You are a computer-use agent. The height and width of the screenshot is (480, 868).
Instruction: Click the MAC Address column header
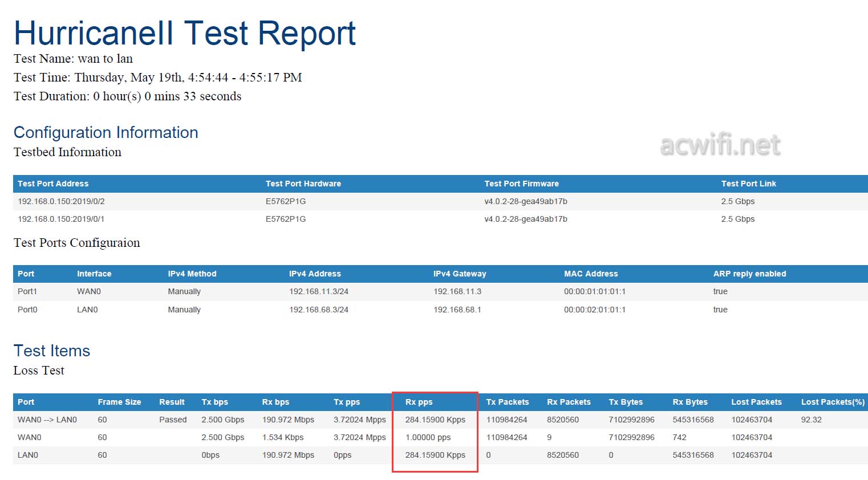[x=591, y=274]
